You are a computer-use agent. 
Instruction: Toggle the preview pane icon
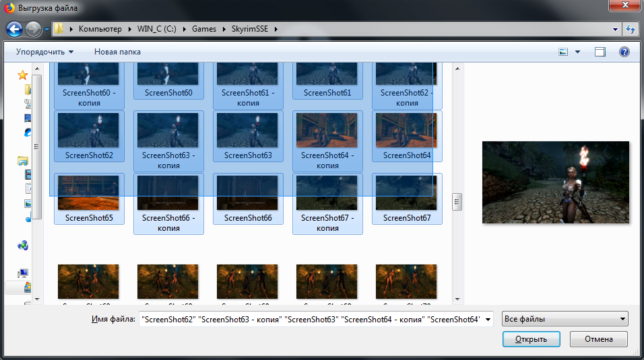(x=600, y=52)
